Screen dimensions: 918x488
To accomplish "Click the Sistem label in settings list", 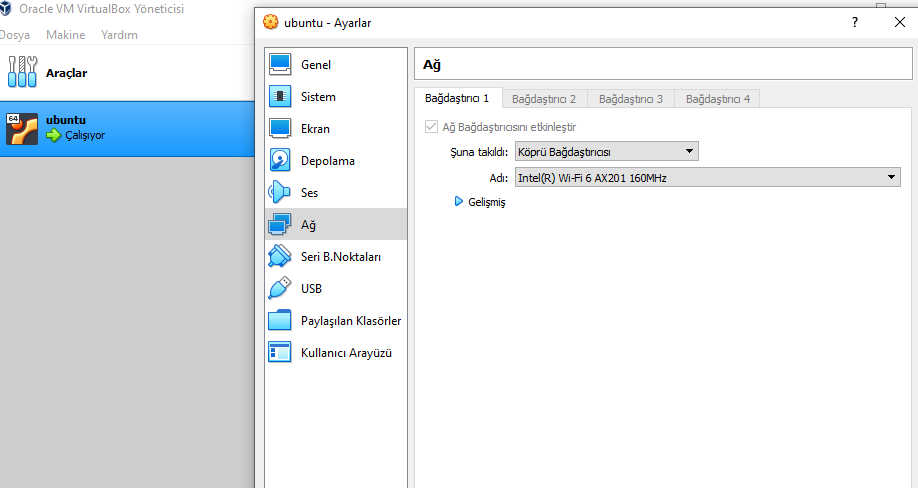I will point(318,97).
